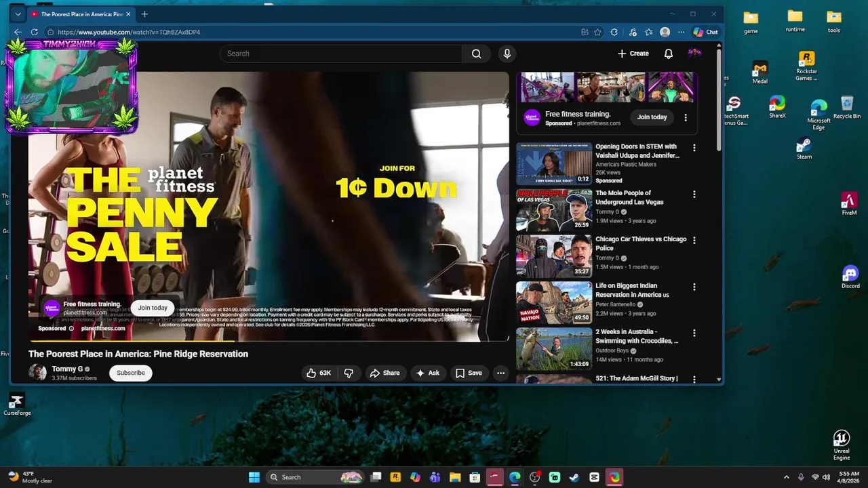Open Discord desktop shortcut
Viewport: 868px width, 488px height.
click(850, 277)
